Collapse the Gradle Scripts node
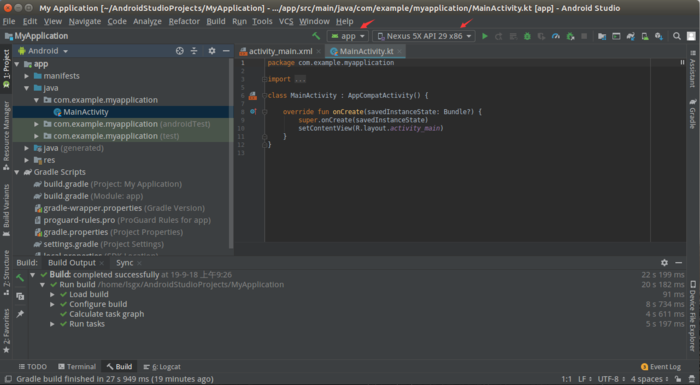Viewport: 700px width, 385px height. [x=17, y=172]
